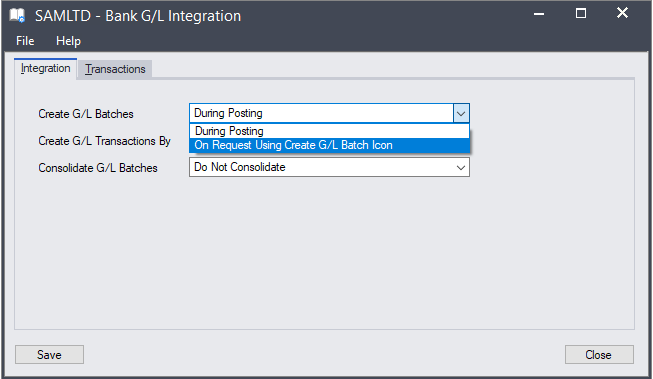Click the Create G/L Transactions By label
The image size is (653, 379).
click(105, 141)
